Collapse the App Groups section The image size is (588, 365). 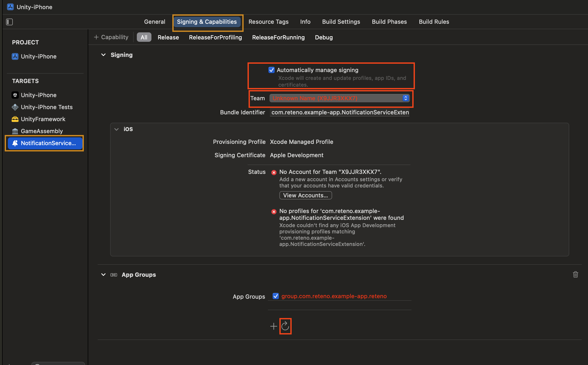coord(103,275)
